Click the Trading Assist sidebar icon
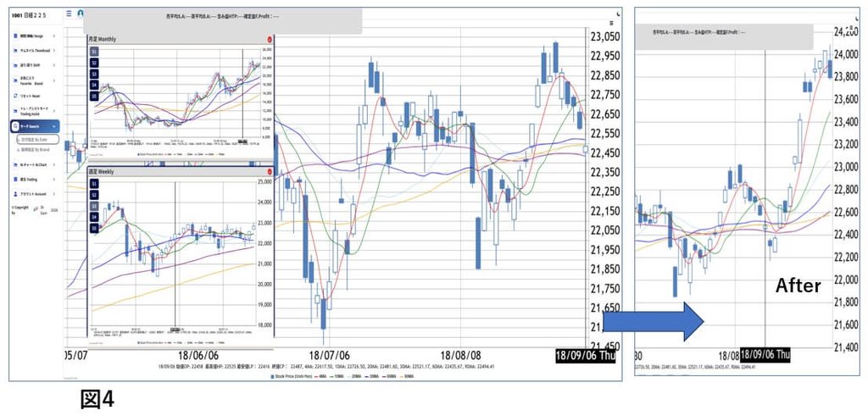Image resolution: width=868 pixels, height=416 pixels. pyautogui.click(x=15, y=111)
